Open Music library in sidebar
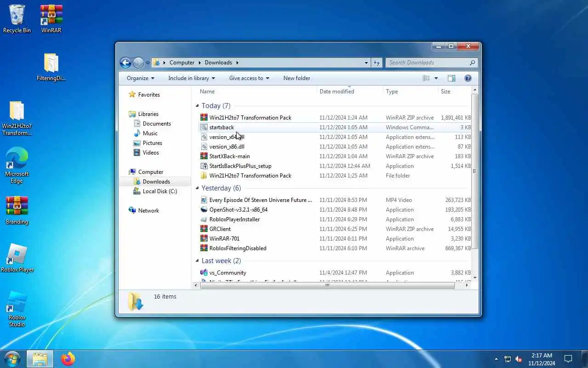This screenshot has width=588, height=368. click(150, 133)
